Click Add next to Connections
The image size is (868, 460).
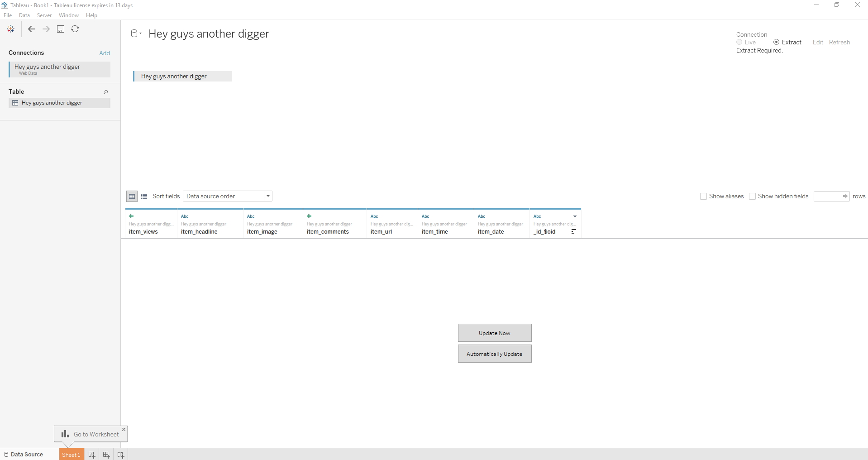click(x=105, y=53)
